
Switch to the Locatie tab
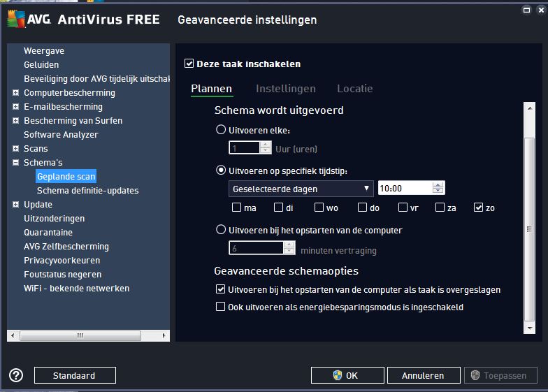[355, 89]
